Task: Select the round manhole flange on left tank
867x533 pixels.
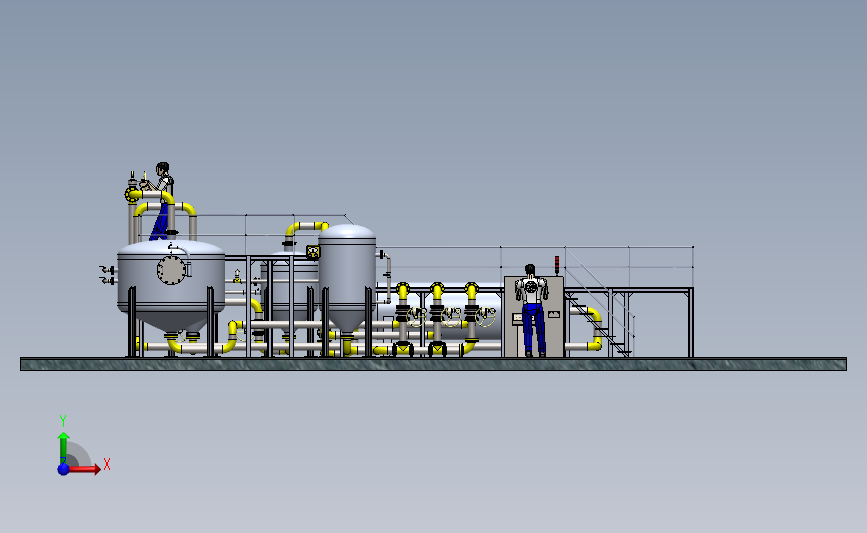Action: pos(171,270)
